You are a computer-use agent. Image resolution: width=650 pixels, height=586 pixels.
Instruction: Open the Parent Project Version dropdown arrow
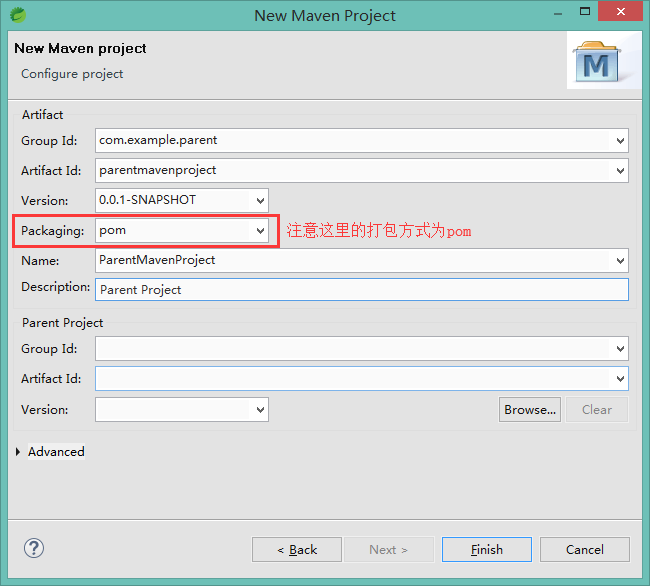[x=260, y=409]
